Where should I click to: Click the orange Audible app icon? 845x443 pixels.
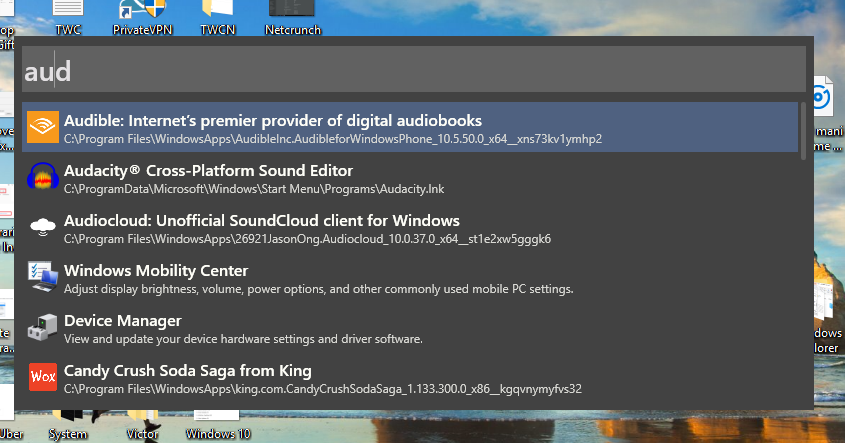pos(42,127)
